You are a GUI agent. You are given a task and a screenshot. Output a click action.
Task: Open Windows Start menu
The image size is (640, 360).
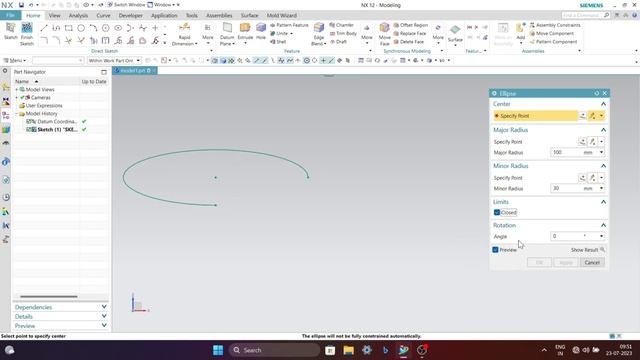pyautogui.click(x=218, y=350)
